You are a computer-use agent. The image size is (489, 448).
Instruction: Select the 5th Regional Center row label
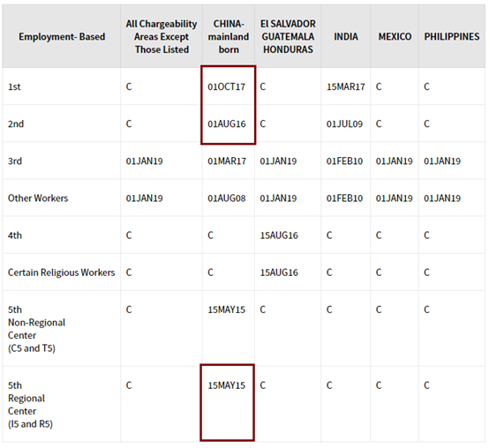point(30,405)
